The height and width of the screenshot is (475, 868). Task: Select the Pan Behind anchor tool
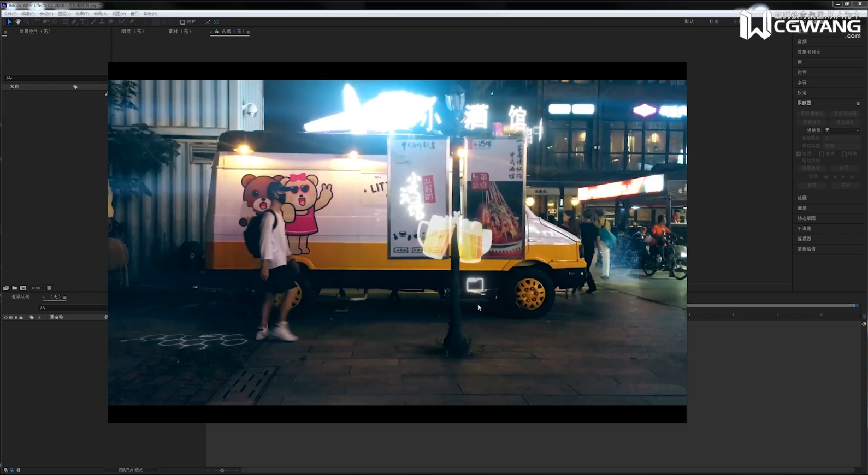click(x=55, y=22)
